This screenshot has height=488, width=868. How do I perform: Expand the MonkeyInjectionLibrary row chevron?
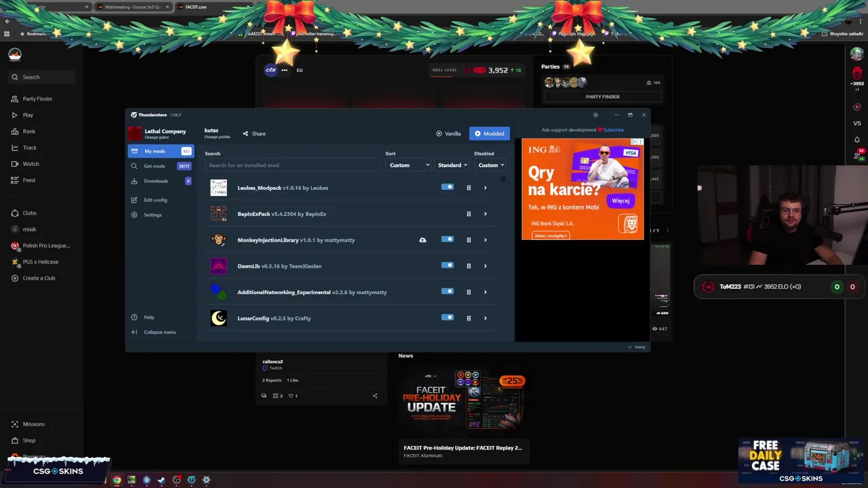pos(485,240)
